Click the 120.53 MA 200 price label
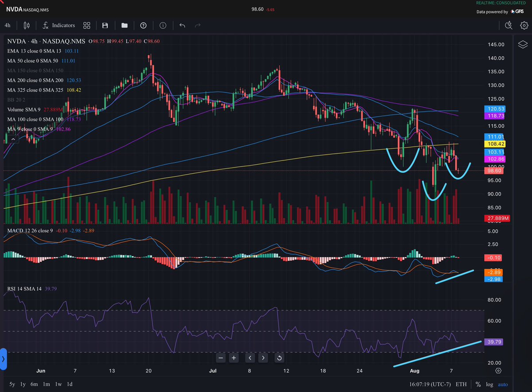 (496, 109)
